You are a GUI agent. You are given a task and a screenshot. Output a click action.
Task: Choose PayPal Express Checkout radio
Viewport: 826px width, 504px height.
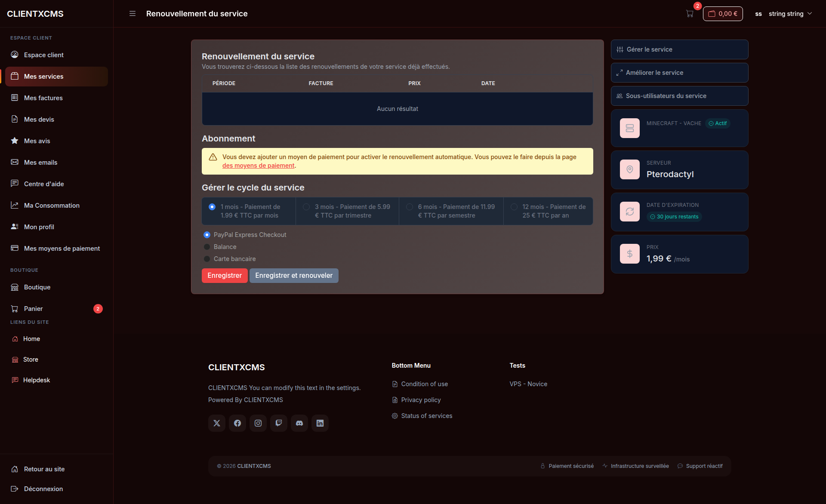pyautogui.click(x=207, y=235)
